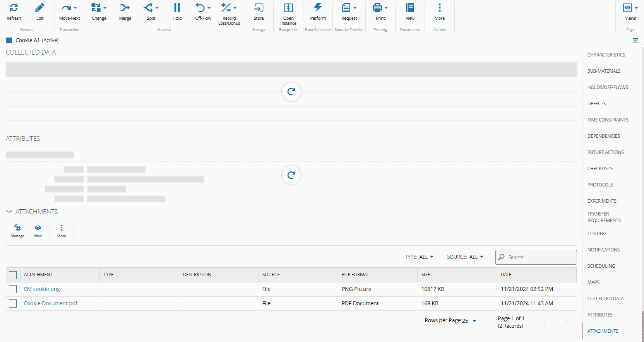Viewport: 644px width, 342px height.
Task: Toggle the select-all attachments header checkbox
Action: coord(13,275)
